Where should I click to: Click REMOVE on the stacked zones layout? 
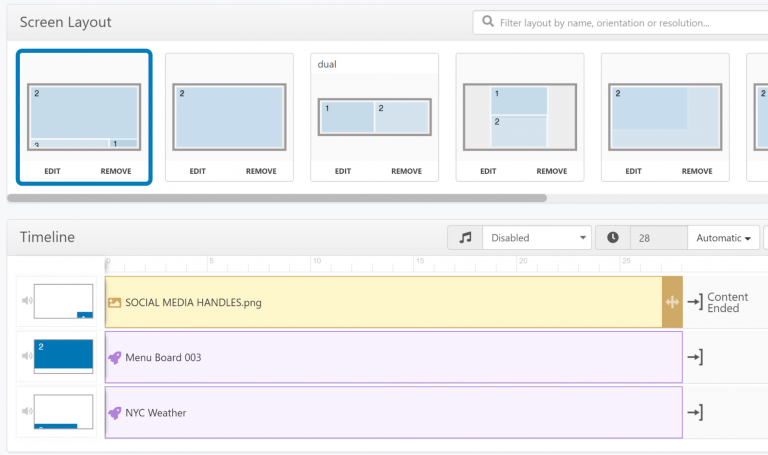pyautogui.click(x=552, y=171)
